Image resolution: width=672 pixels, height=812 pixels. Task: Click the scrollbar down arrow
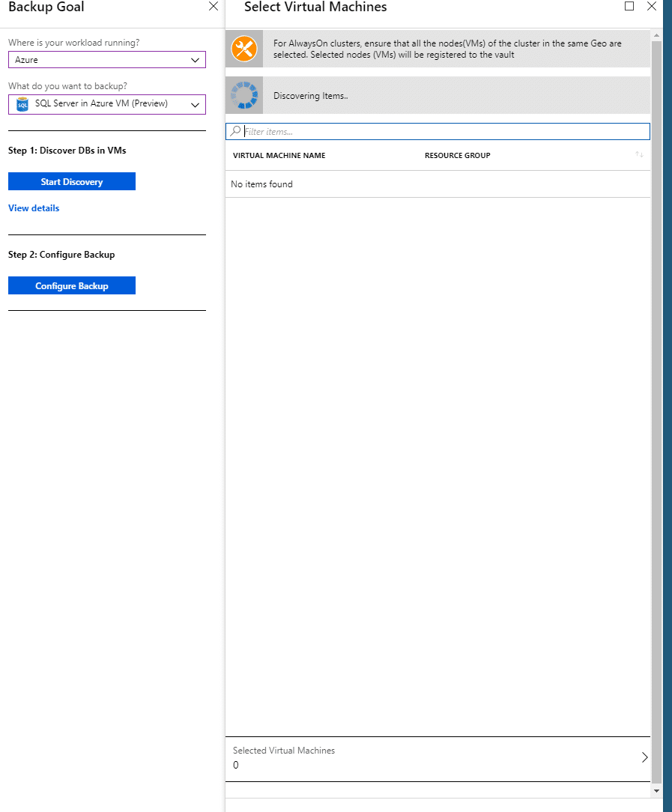[x=656, y=791]
